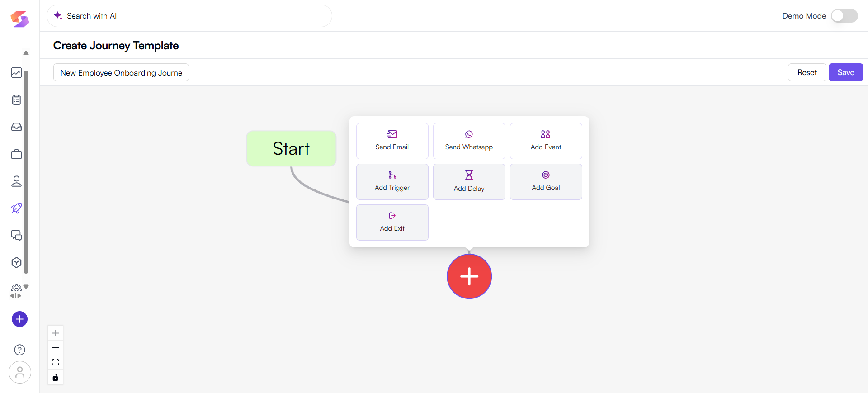868x393 pixels.
Task: Toggle Demo Mode switch on
Action: (x=844, y=16)
